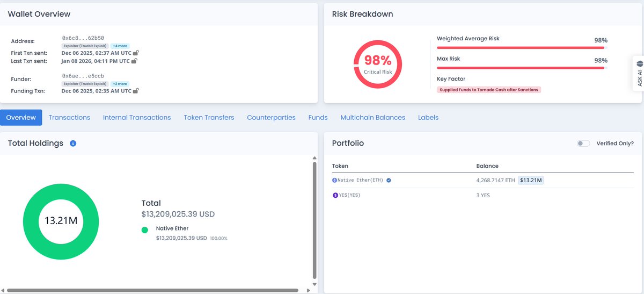Go to the Token Transfers tab
The height and width of the screenshot is (294, 644).
pyautogui.click(x=209, y=117)
